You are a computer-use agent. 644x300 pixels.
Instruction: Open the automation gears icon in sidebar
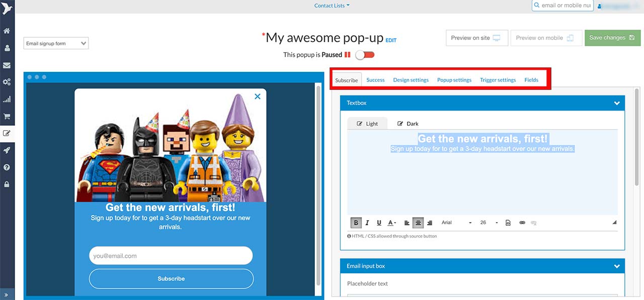point(7,82)
